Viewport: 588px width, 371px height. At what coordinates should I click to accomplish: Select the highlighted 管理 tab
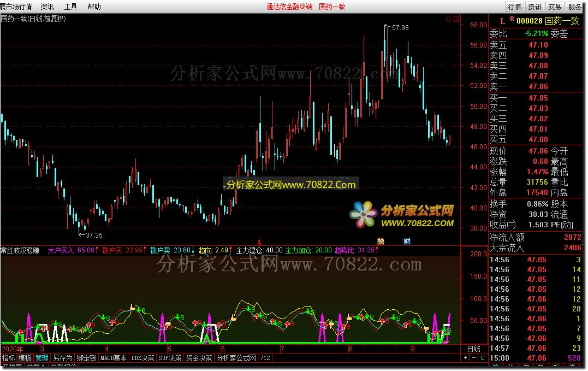41,358
